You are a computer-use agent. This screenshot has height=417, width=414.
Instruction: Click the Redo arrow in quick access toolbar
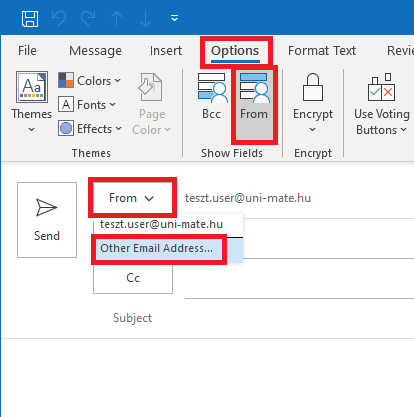[88, 19]
